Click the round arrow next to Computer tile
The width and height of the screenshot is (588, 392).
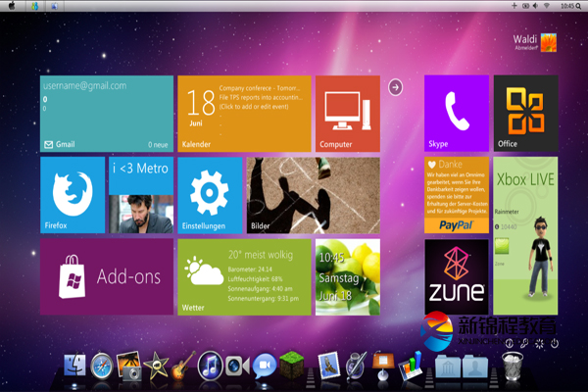point(395,87)
